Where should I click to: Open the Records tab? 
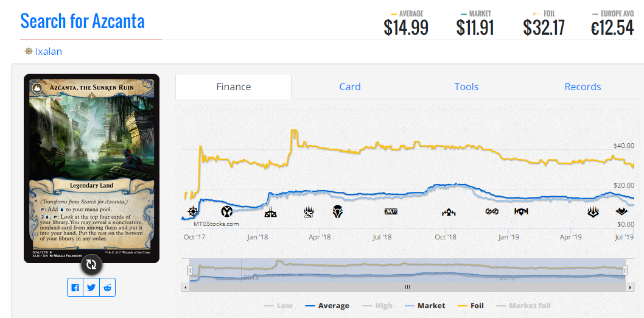click(583, 87)
